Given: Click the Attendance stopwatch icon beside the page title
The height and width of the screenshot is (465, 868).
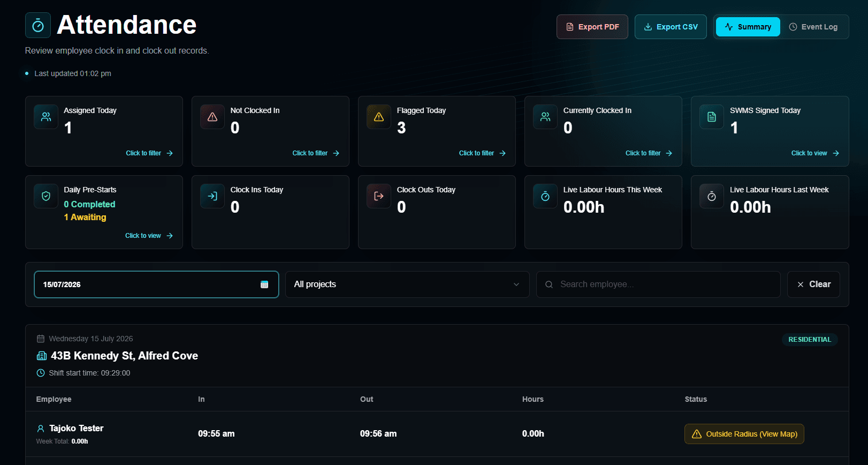Looking at the screenshot, I should 38,25.
